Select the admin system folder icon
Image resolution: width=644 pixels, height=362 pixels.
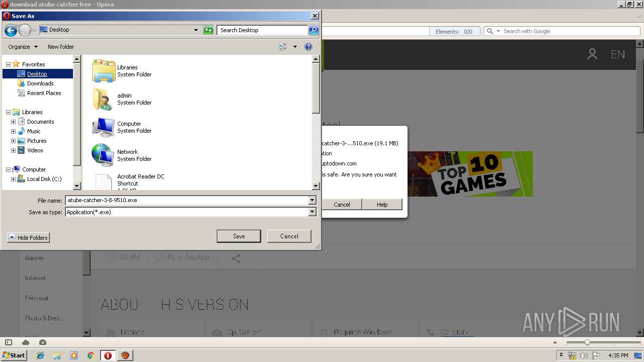(x=104, y=99)
